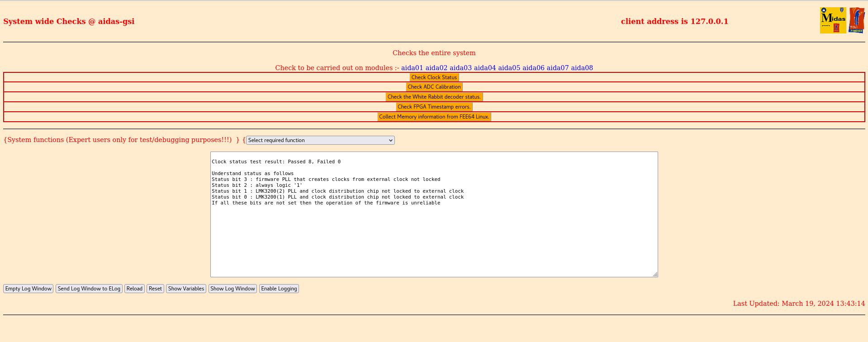
Task: Open the aida02 module link
Action: click(x=436, y=68)
